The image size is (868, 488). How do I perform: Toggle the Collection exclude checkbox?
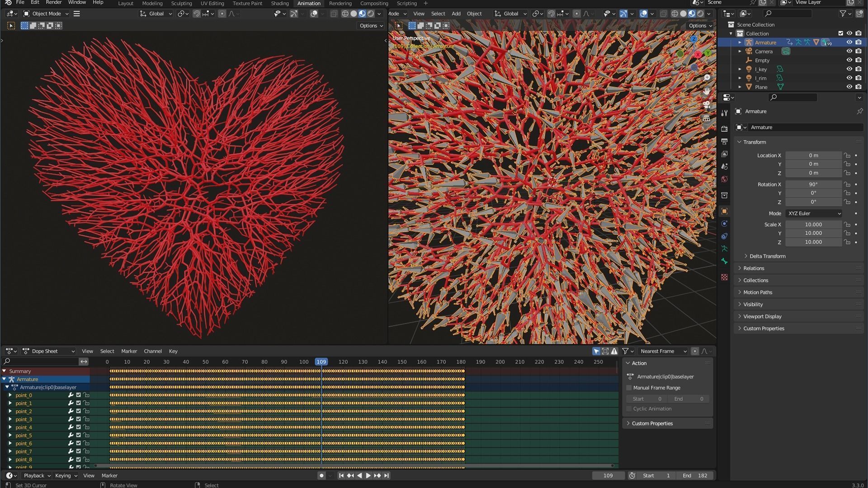[x=840, y=33]
